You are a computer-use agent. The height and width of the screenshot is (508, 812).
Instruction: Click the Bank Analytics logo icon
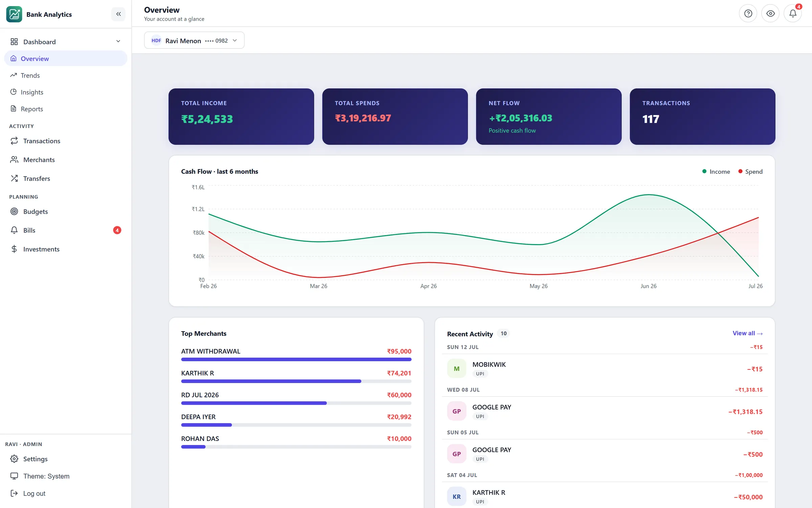click(x=14, y=14)
